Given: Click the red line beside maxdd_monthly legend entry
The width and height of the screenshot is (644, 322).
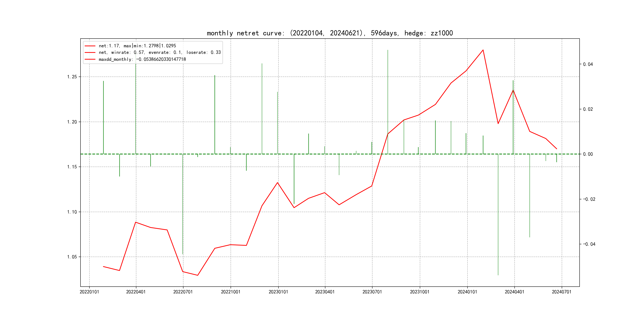Looking at the screenshot, I should click(x=90, y=59).
